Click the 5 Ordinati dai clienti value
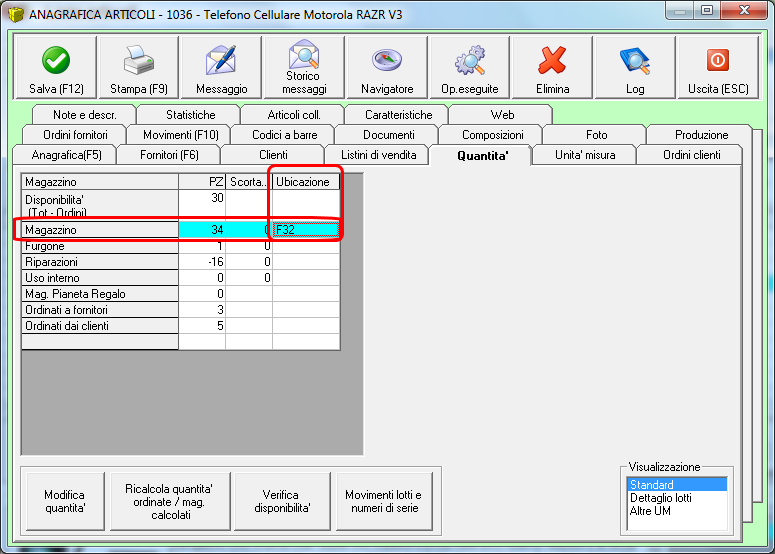The image size is (775, 554). [x=202, y=326]
